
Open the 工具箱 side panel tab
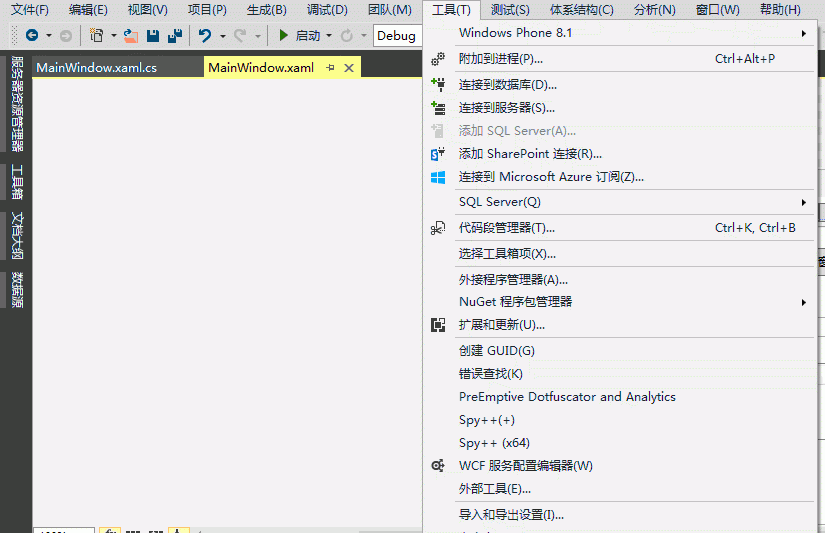tap(17, 182)
